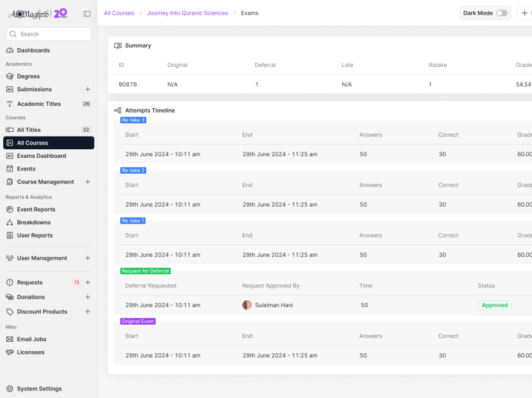Image resolution: width=532 pixels, height=398 pixels.
Task: Click the Donations coins icon
Action: (10, 297)
